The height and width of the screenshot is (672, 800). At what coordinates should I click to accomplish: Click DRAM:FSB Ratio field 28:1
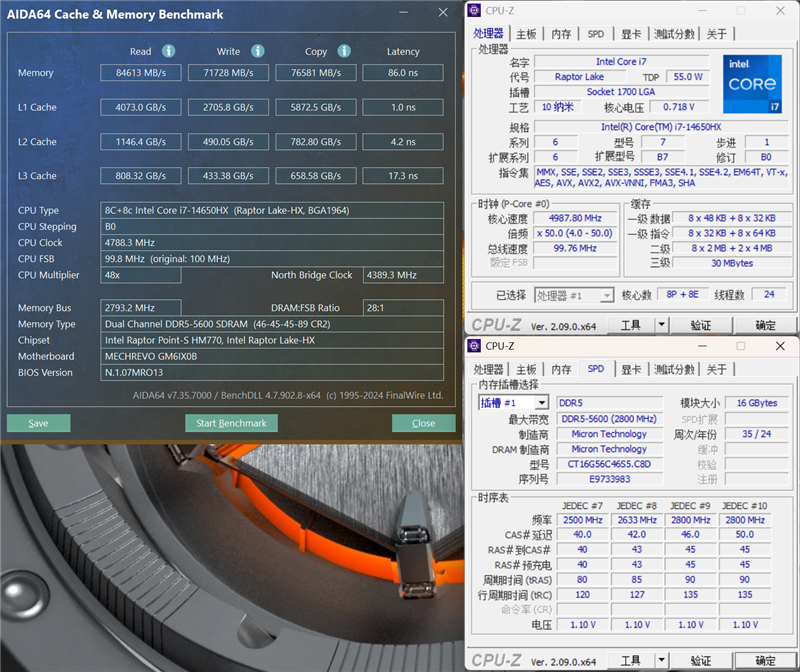[403, 308]
